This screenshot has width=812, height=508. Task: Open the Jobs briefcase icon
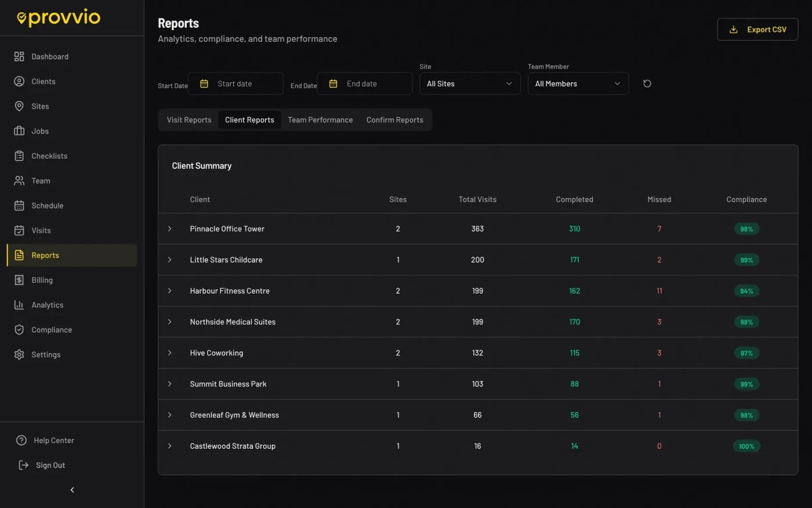[x=19, y=131]
